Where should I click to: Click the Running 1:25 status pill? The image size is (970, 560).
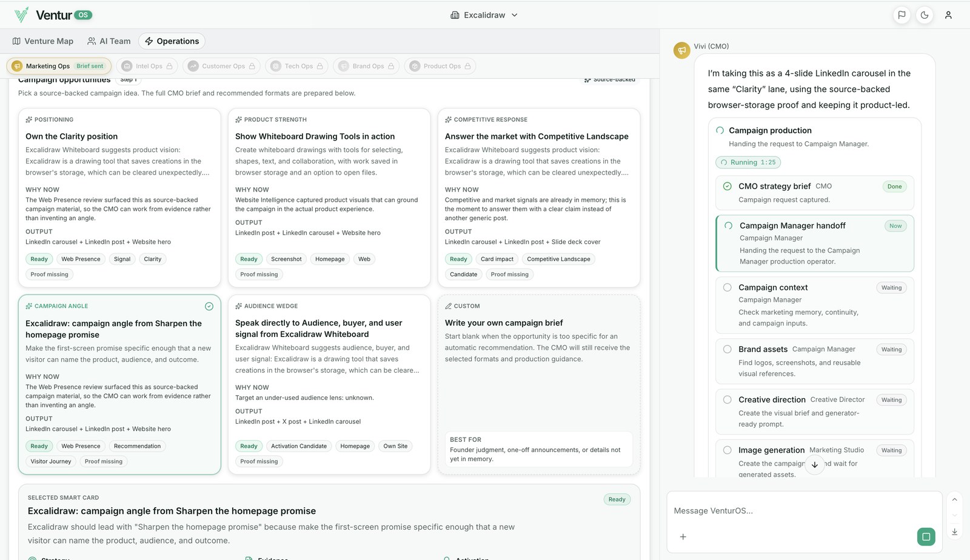748,162
